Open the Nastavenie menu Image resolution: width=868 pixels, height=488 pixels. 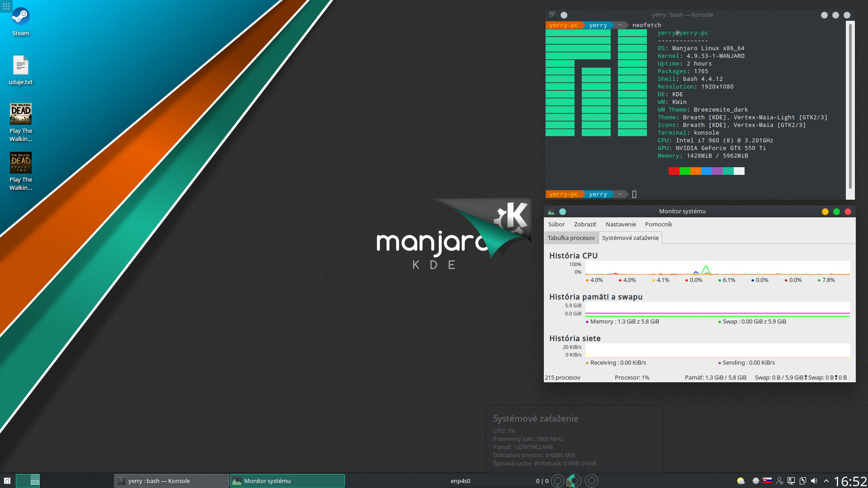pos(621,224)
